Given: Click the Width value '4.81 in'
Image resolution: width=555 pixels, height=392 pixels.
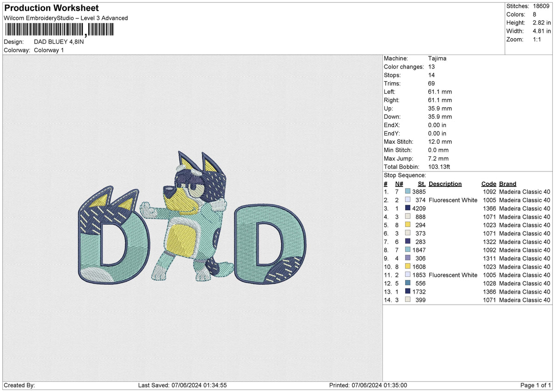Looking at the screenshot, I should (x=541, y=31).
